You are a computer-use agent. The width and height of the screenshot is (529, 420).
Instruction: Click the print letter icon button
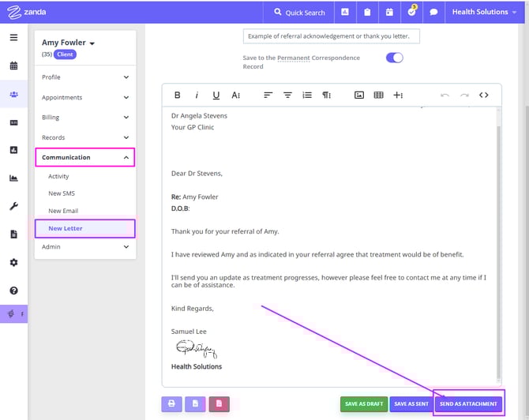(x=172, y=403)
